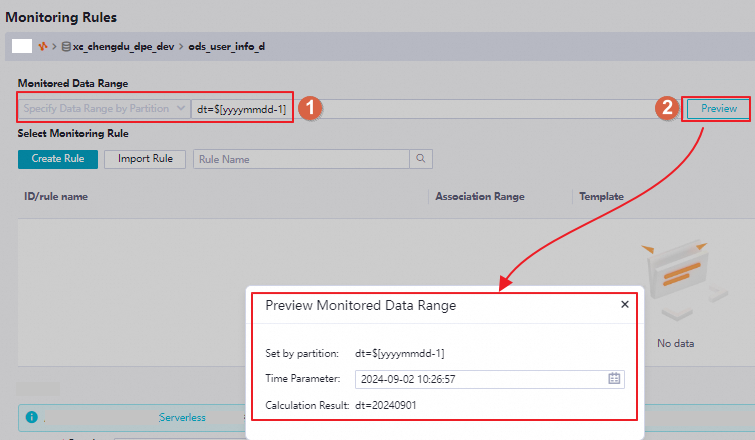Click ID/rule name column header

[x=56, y=196]
